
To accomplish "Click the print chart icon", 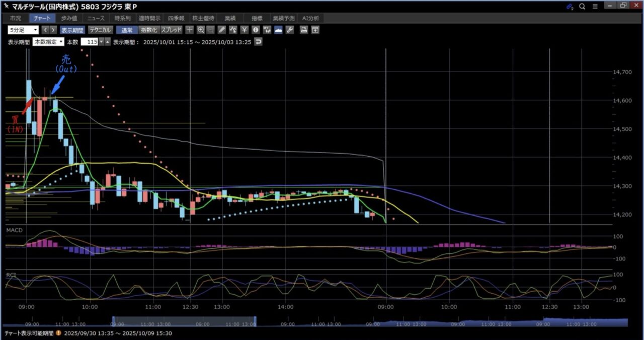I will pos(304,30).
